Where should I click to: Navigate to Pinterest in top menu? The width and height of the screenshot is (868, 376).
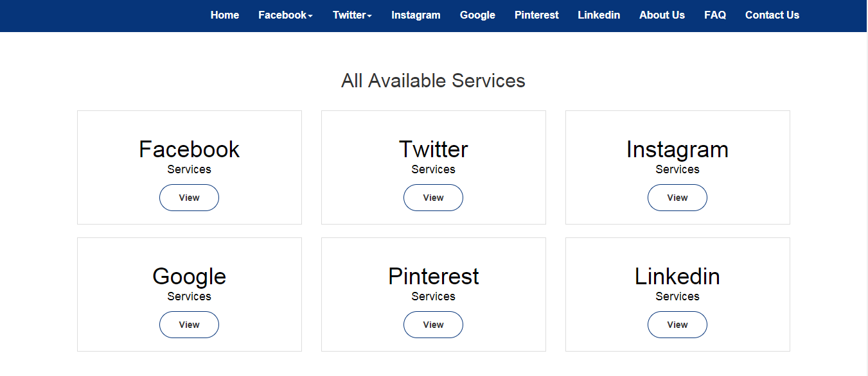click(536, 15)
